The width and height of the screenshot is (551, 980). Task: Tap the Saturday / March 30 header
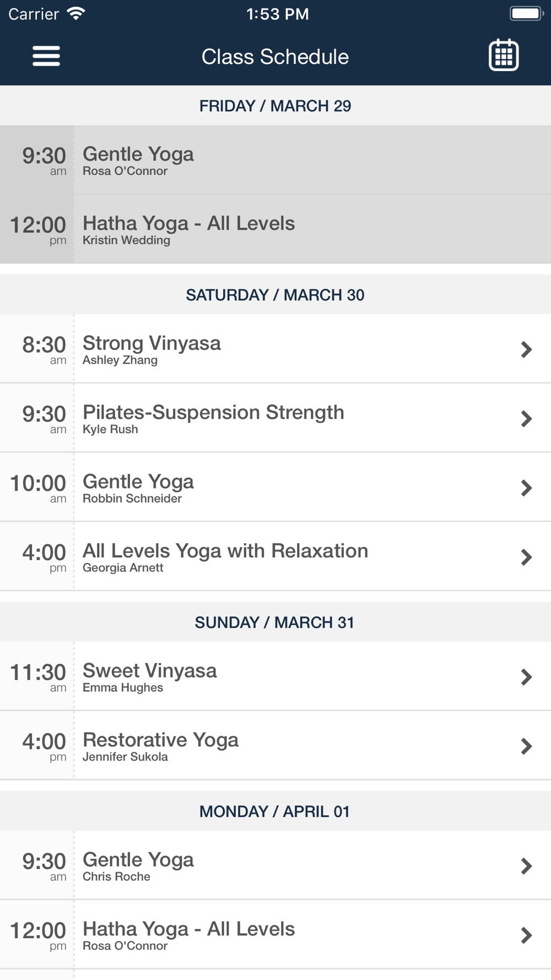tap(275, 295)
